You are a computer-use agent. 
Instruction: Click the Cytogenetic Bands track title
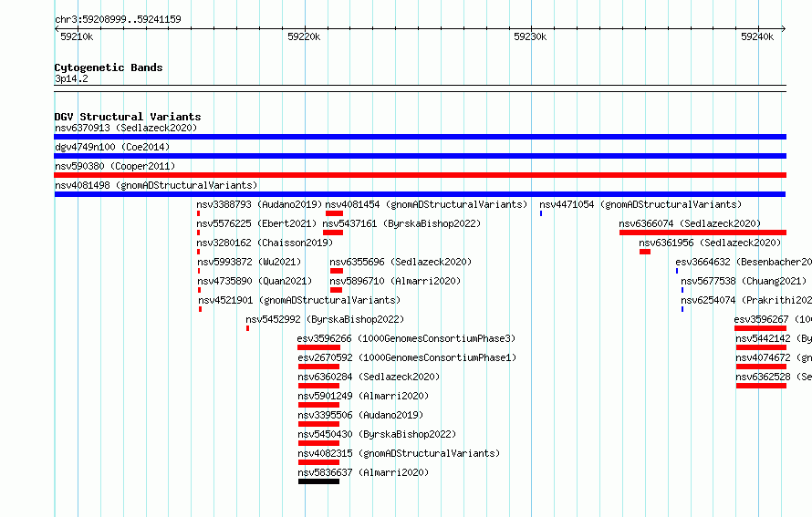[109, 67]
